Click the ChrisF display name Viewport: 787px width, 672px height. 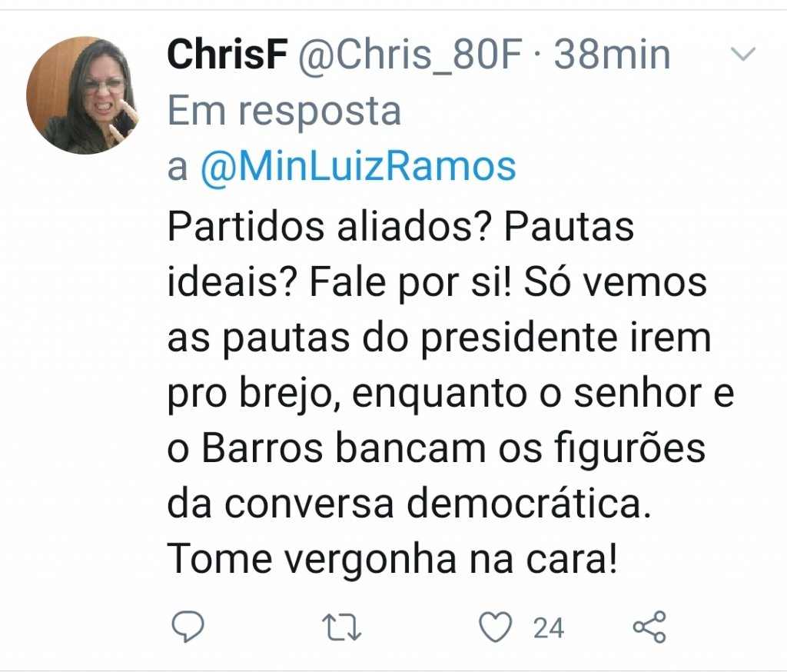226,55
